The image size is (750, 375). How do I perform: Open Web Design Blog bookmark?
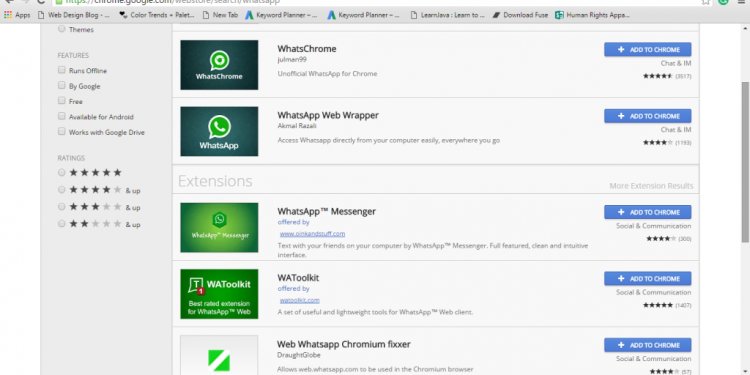[x=74, y=15]
